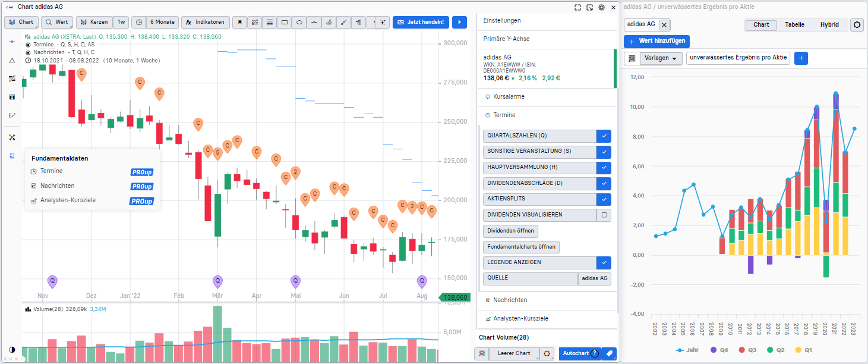868x364 pixels.
Task: Select the ray line drawing tool
Action: click(x=344, y=22)
